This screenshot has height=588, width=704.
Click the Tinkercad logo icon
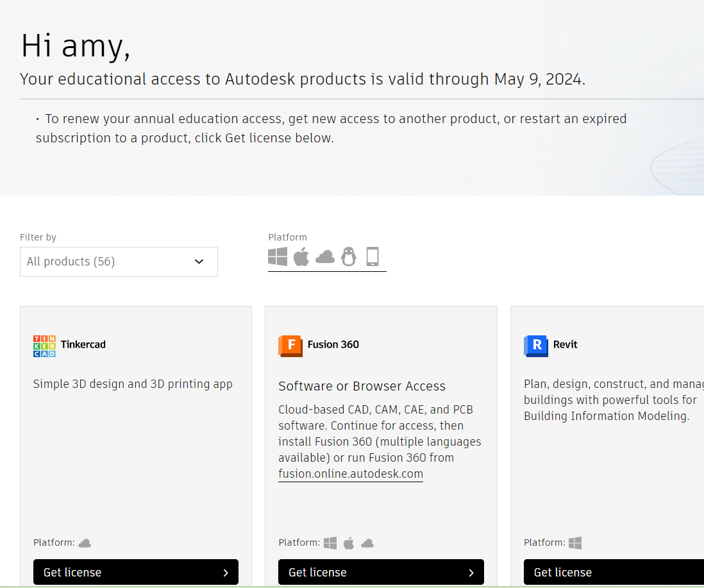click(x=44, y=346)
